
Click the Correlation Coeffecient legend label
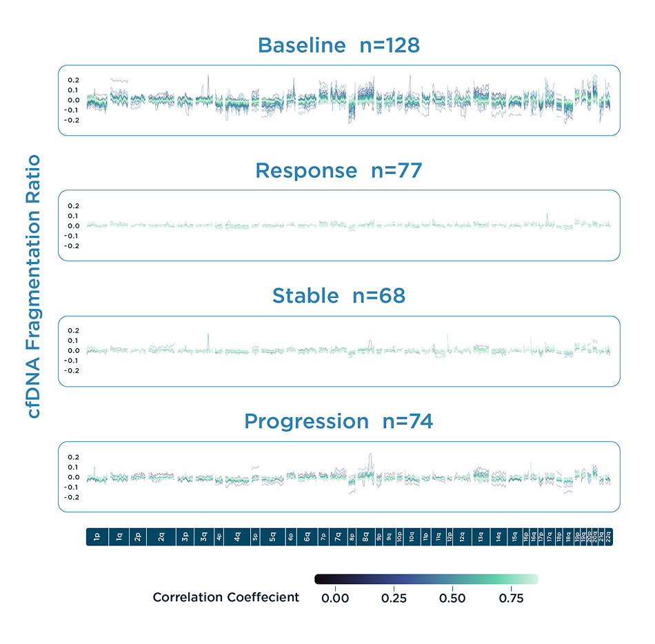pos(226,597)
